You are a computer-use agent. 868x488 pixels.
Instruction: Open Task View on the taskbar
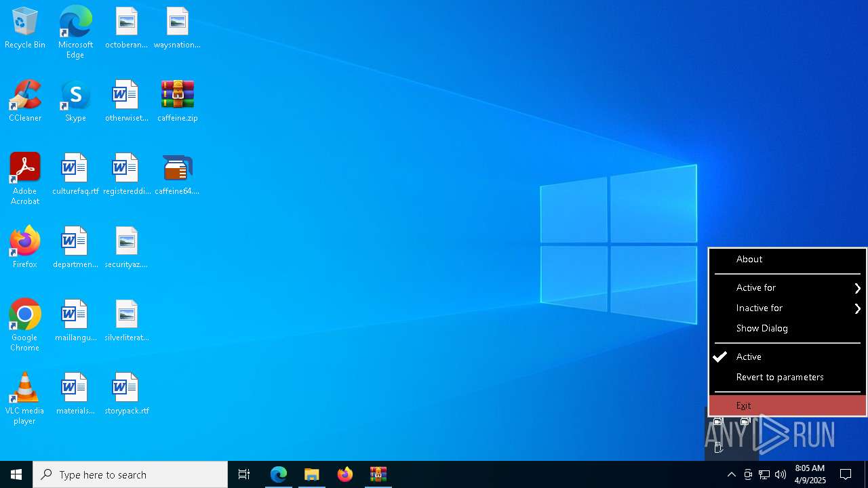click(x=244, y=474)
